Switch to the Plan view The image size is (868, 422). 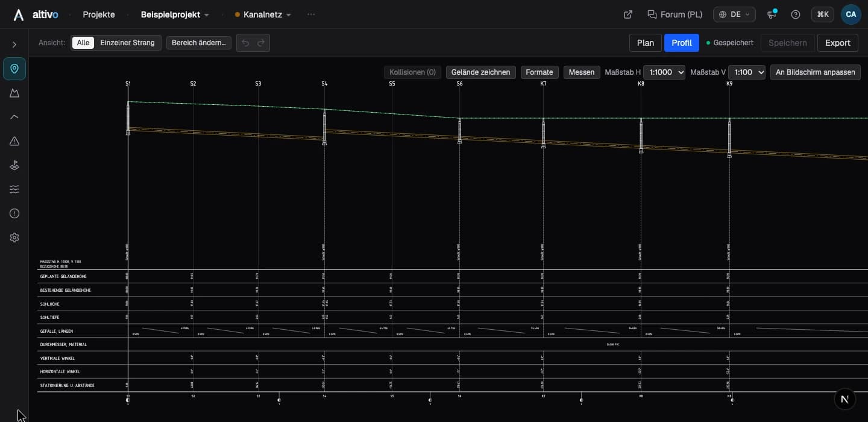click(x=646, y=43)
